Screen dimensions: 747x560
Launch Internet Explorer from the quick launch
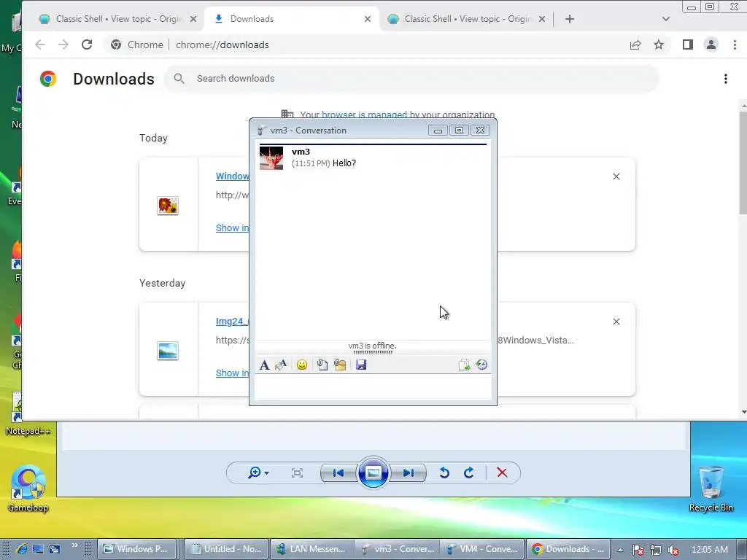coord(21,549)
